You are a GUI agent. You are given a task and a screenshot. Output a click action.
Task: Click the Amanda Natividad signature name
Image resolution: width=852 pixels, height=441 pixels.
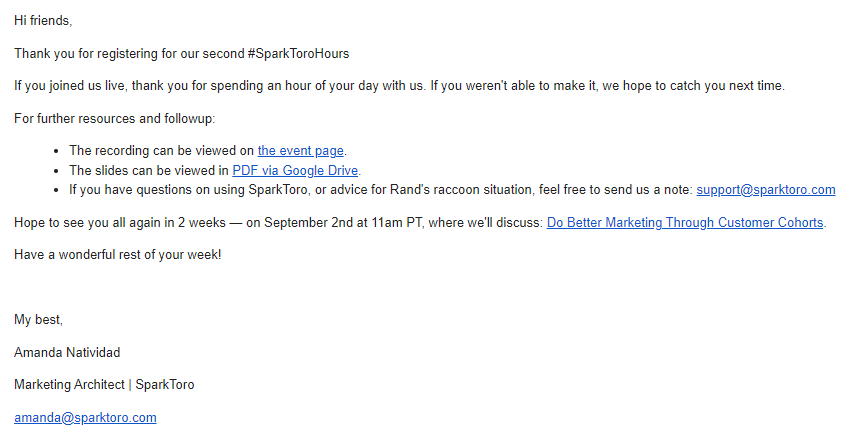pos(67,352)
